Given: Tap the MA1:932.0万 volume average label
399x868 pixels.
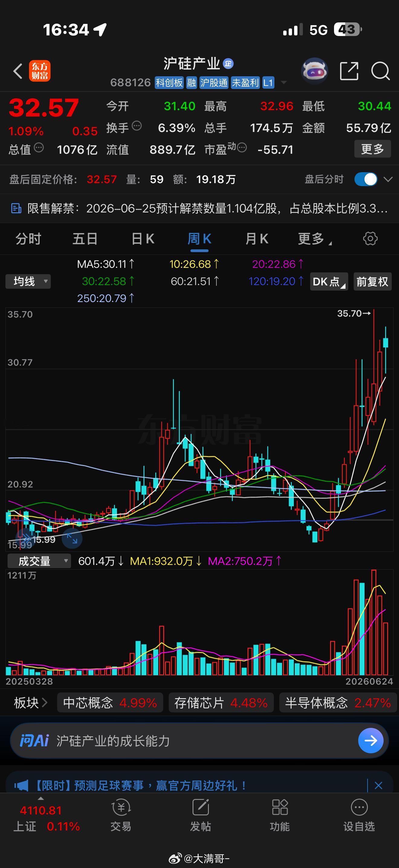Looking at the screenshot, I should (166, 561).
